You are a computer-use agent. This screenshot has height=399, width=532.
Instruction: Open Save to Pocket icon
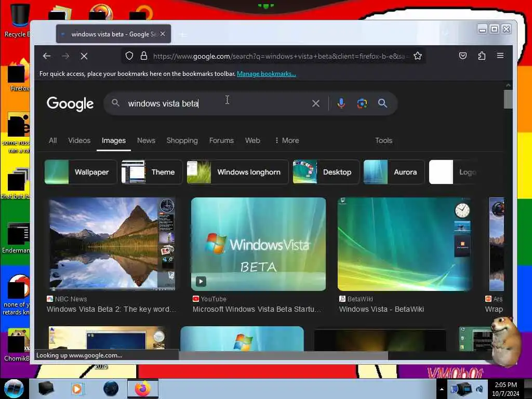pos(463,56)
